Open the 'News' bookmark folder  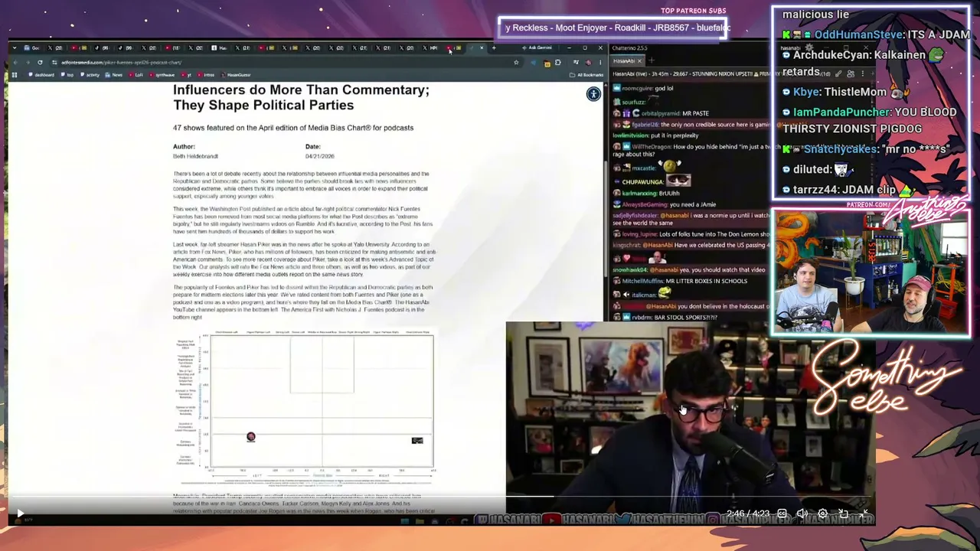click(x=116, y=75)
